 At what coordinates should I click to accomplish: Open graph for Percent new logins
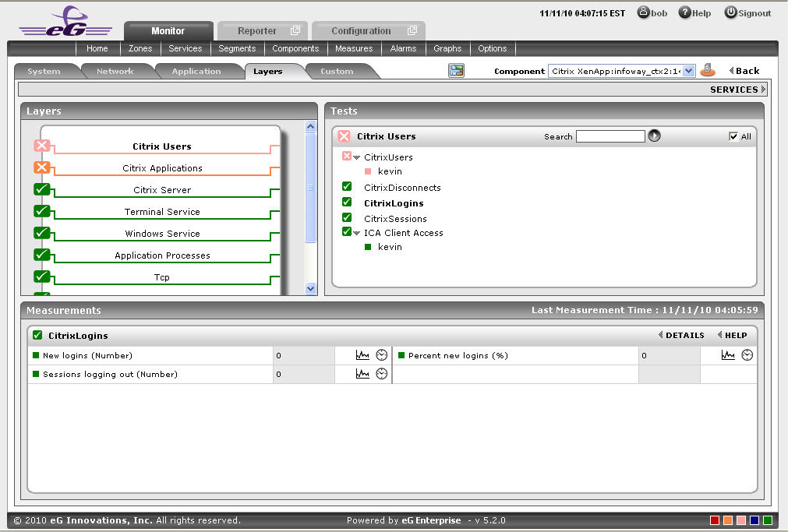[x=728, y=355]
